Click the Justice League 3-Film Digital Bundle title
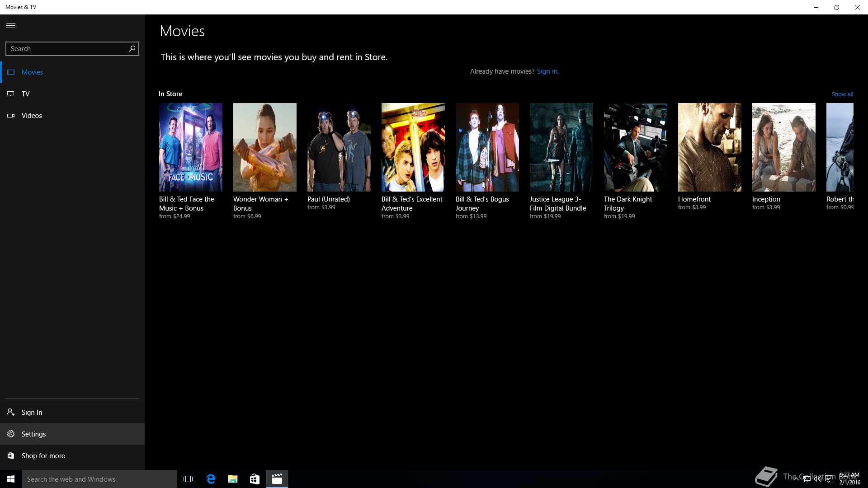 [x=558, y=204]
